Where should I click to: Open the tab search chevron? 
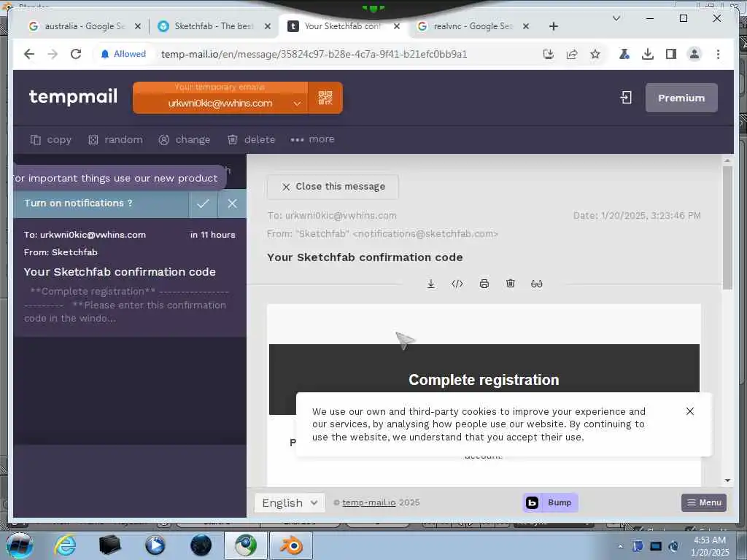[x=616, y=18]
